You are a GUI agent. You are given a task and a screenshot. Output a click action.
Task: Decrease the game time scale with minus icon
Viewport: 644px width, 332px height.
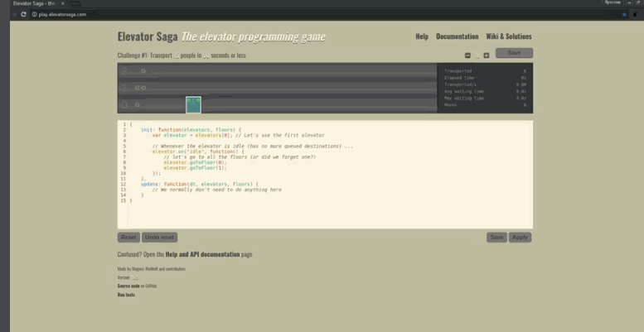click(467, 55)
